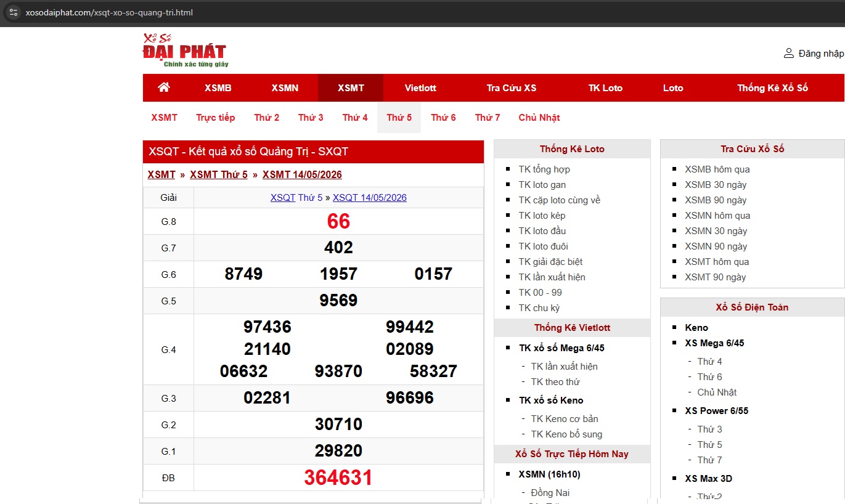
Task: Follow the XSMT breadcrumb link
Action: pos(161,174)
